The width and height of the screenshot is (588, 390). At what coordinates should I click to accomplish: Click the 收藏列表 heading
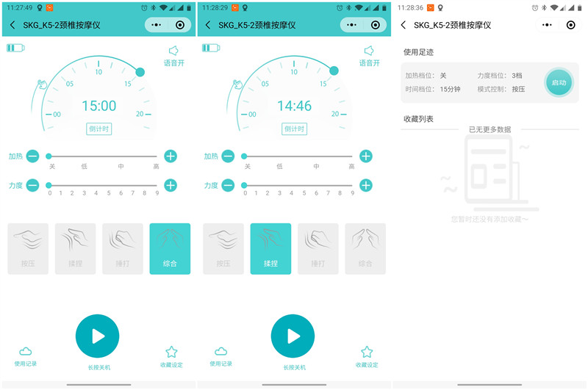tap(418, 119)
